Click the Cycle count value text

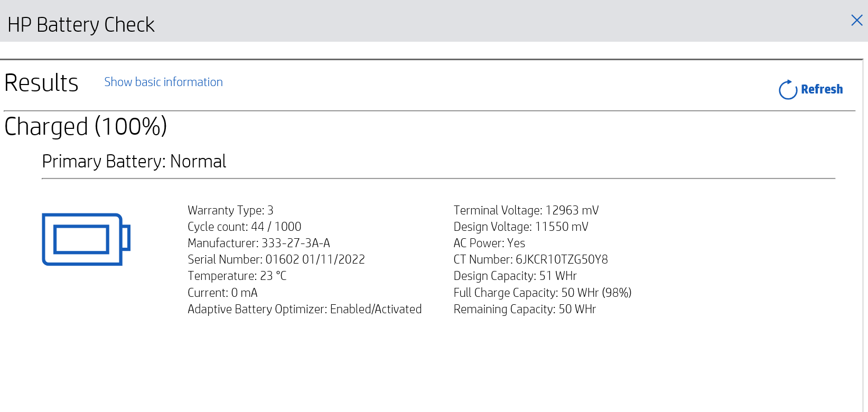coord(244,227)
